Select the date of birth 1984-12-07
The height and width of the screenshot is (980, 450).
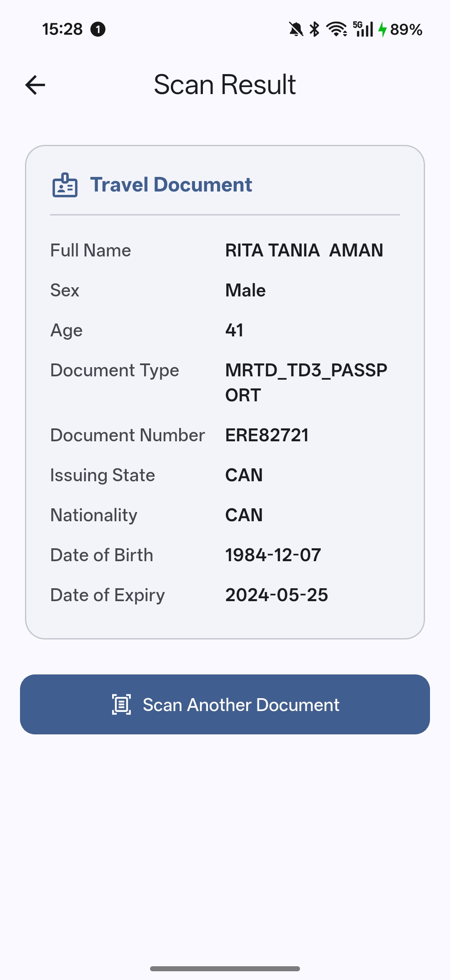[x=273, y=555]
